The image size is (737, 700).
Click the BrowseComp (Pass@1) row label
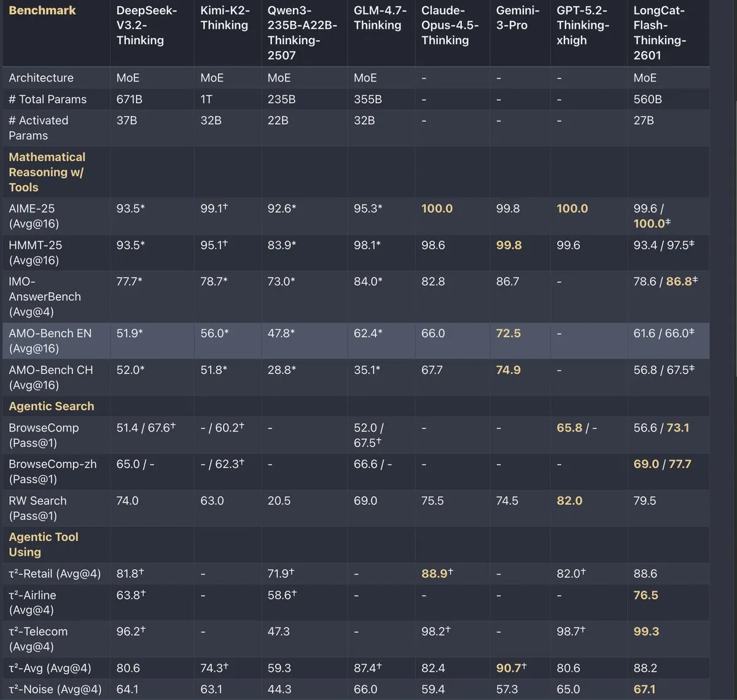coord(44,435)
